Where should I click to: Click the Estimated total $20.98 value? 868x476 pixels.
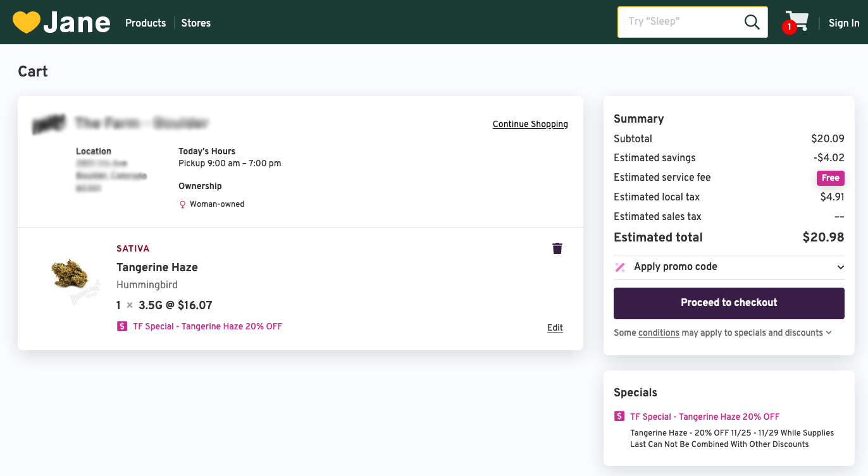(823, 238)
